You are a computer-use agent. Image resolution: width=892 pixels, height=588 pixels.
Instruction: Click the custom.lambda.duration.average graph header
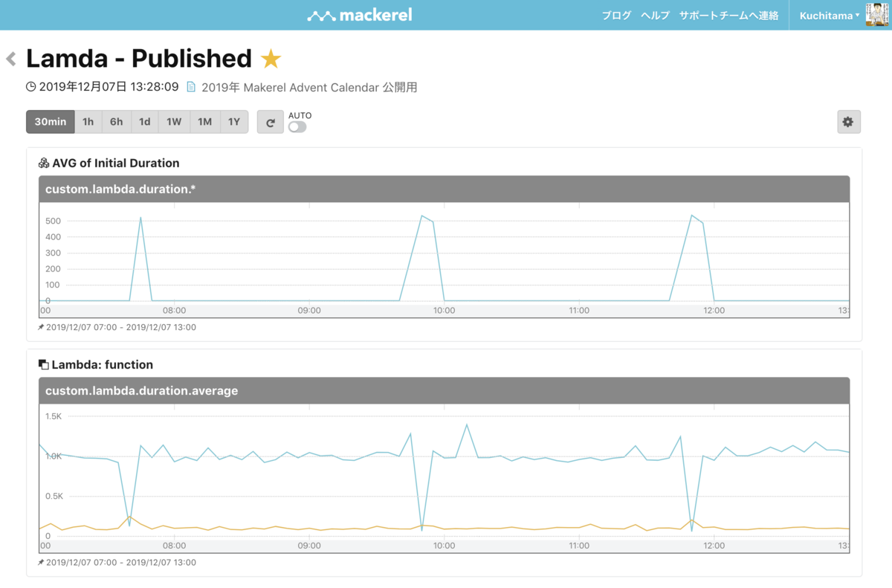pos(444,390)
